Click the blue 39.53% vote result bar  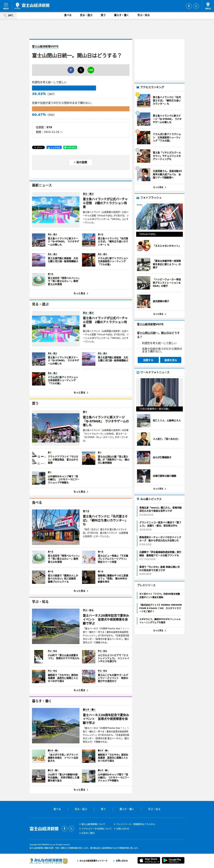[x=64, y=88]
